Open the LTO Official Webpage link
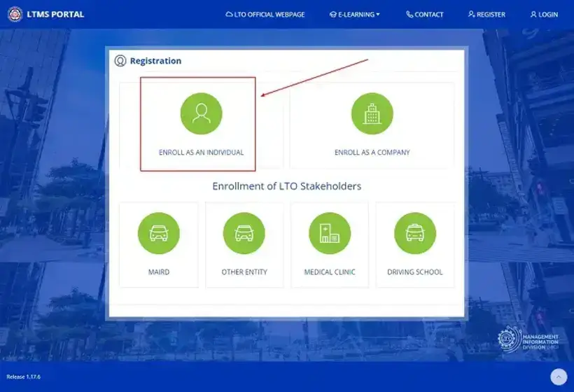This screenshot has width=574, height=392. [x=265, y=15]
